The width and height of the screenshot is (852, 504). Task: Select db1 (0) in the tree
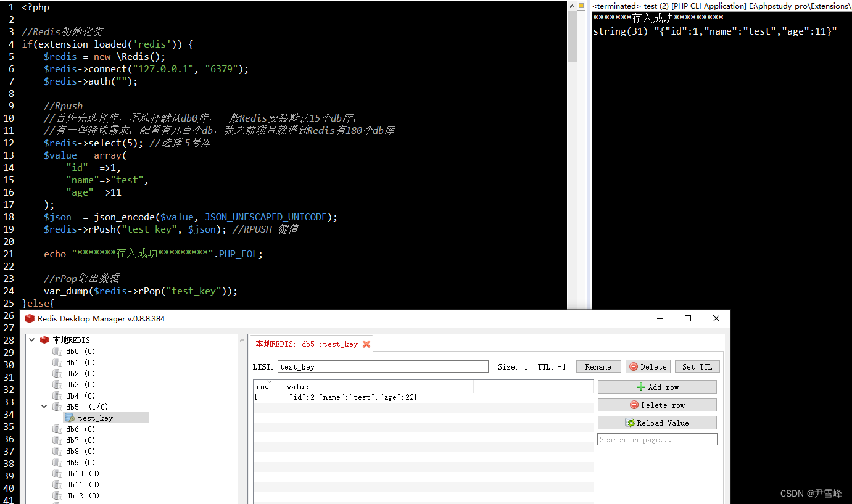(x=80, y=363)
